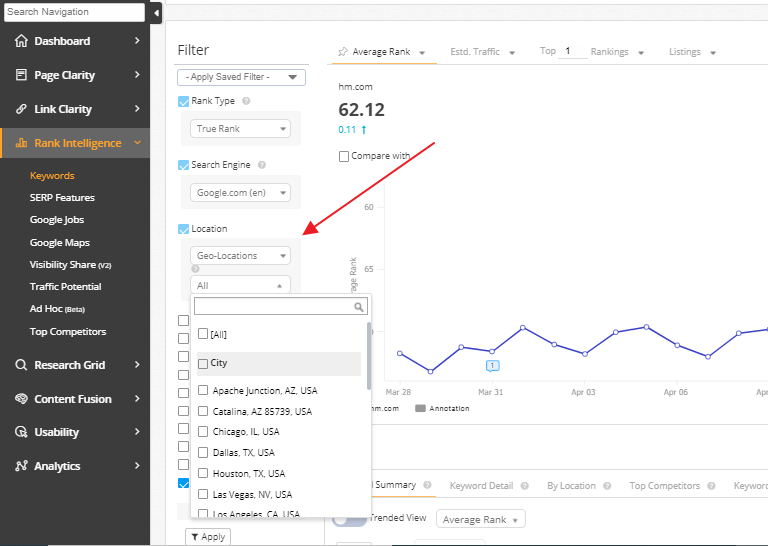Open the Average Rank dropdown below Summary
The width and height of the screenshot is (768, 546).
click(480, 519)
